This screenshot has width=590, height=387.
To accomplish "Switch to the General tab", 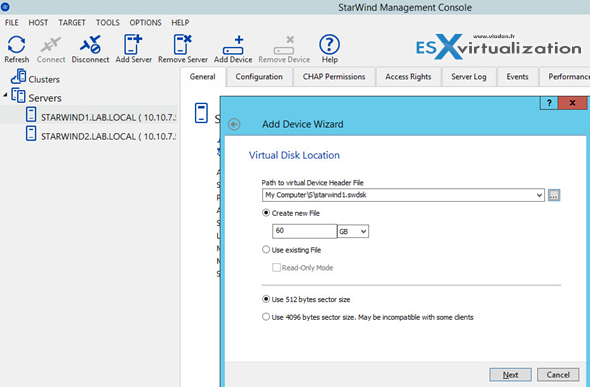I will pos(202,77).
